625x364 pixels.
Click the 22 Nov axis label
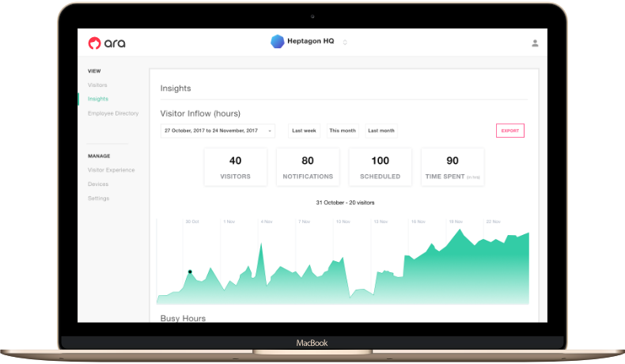[493, 222]
